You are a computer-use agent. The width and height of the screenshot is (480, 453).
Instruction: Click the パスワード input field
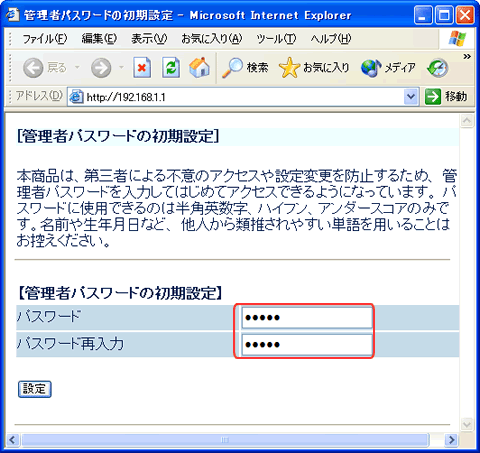click(307, 318)
